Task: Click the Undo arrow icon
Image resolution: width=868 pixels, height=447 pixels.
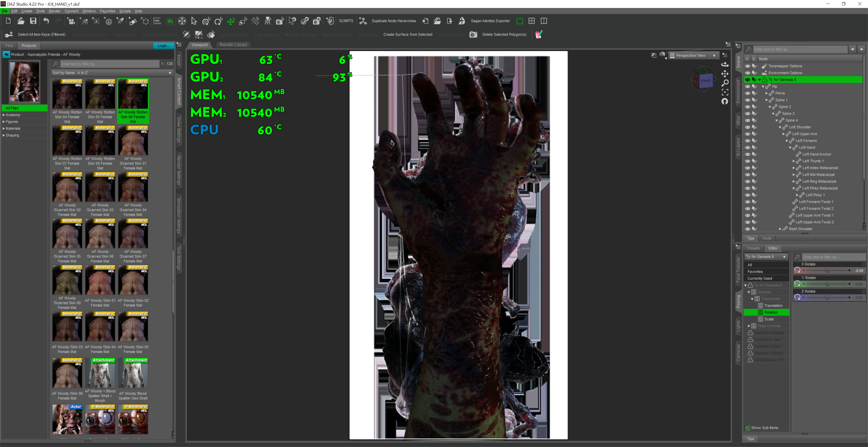Action: [x=46, y=21]
